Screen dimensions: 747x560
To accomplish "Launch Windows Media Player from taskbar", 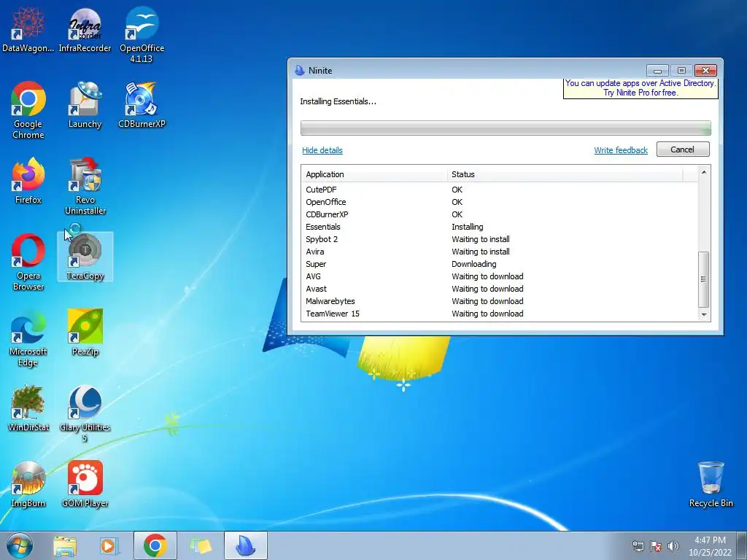I will click(109, 546).
